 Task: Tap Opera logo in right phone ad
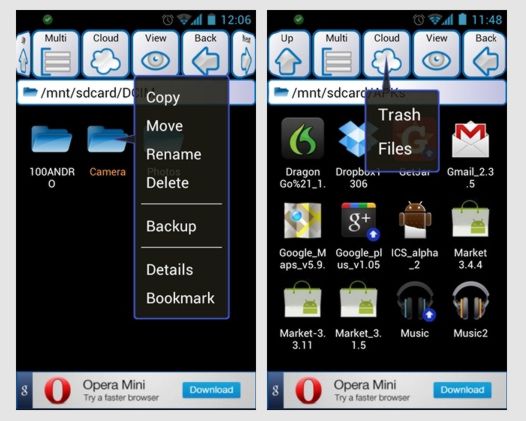[309, 390]
